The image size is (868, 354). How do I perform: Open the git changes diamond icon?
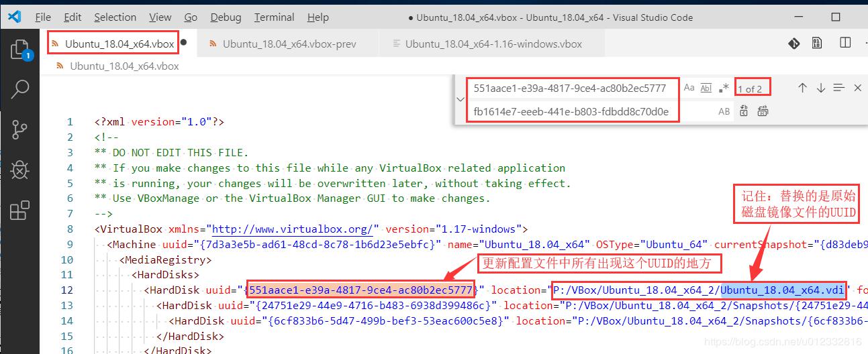click(x=794, y=44)
